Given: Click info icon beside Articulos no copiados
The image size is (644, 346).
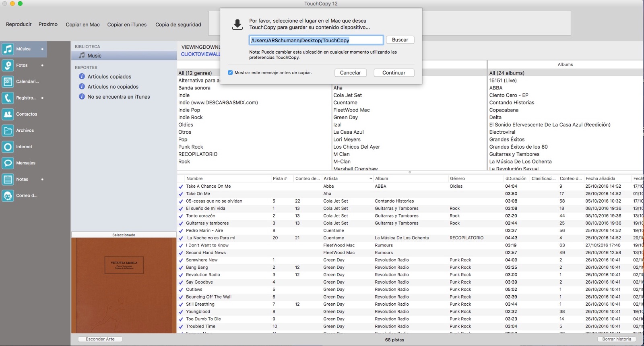Looking at the screenshot, I should click(82, 87).
